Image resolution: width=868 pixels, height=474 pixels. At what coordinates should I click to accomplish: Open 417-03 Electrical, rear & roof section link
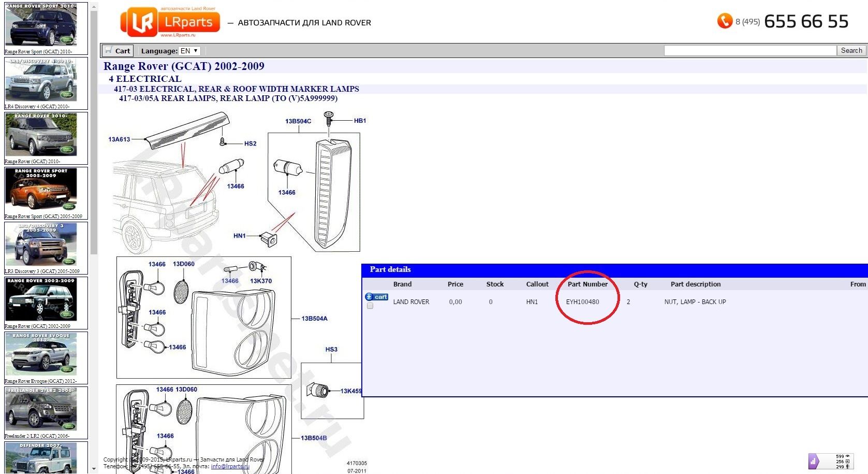pyautogui.click(x=237, y=89)
